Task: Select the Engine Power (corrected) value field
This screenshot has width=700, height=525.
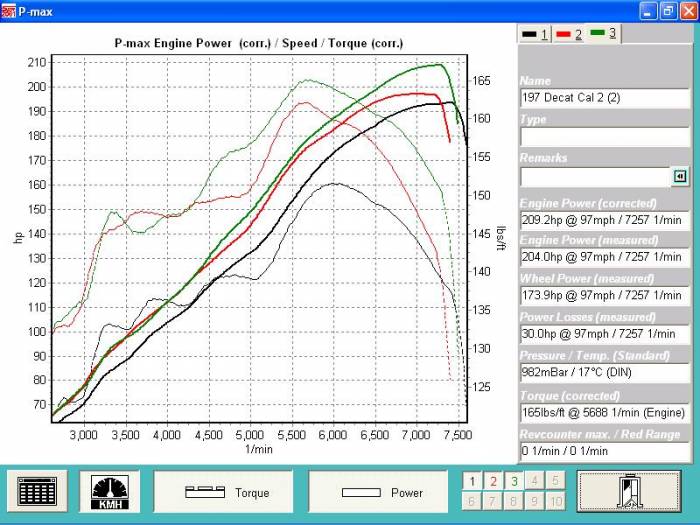Action: click(604, 220)
